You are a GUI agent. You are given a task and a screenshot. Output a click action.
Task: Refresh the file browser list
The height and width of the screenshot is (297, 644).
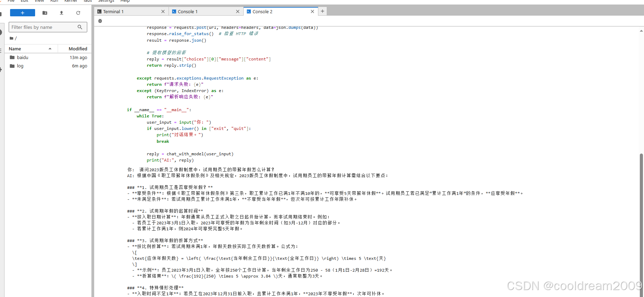pyautogui.click(x=78, y=13)
